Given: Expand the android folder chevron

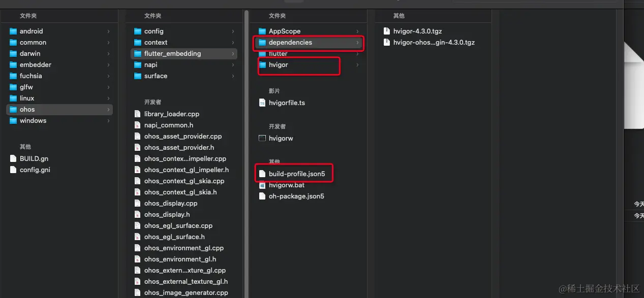Looking at the screenshot, I should tap(108, 31).
